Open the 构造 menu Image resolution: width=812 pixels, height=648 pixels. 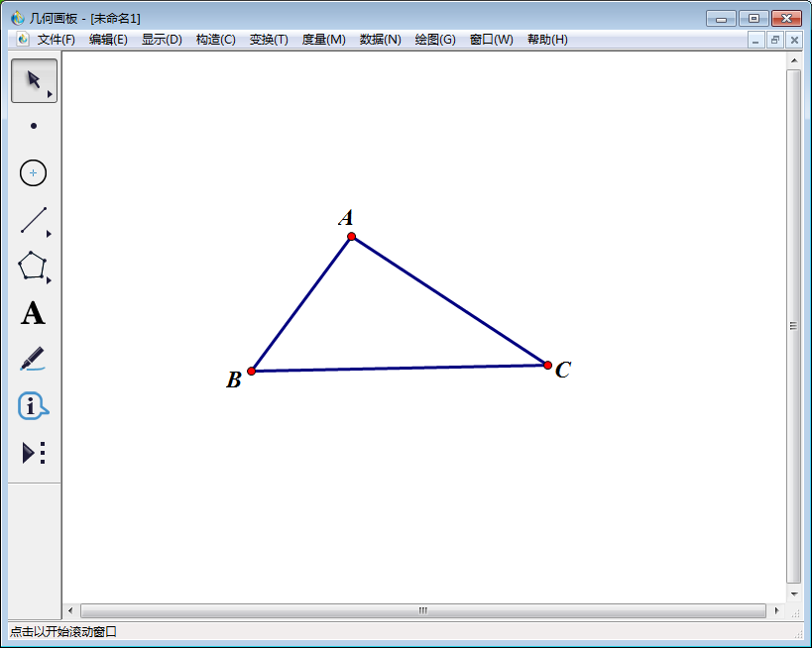click(x=215, y=40)
